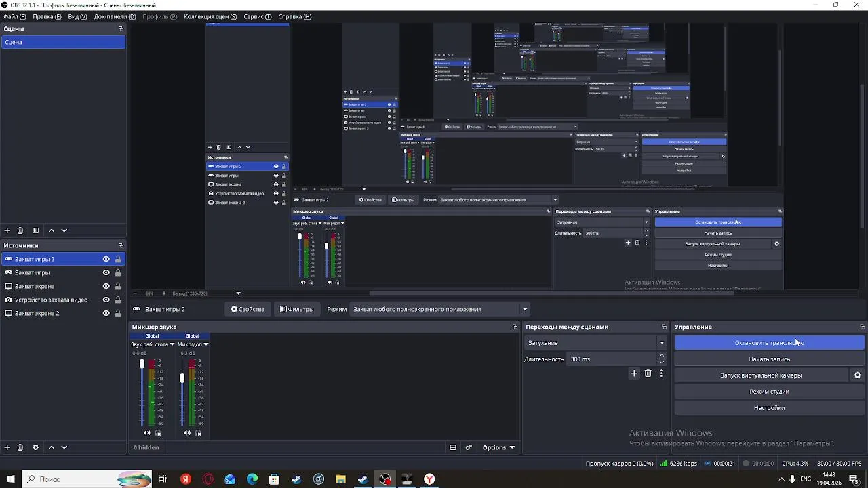Screen dimensions: 868x488
Task: Enable Режим студии button
Action: [x=769, y=392]
